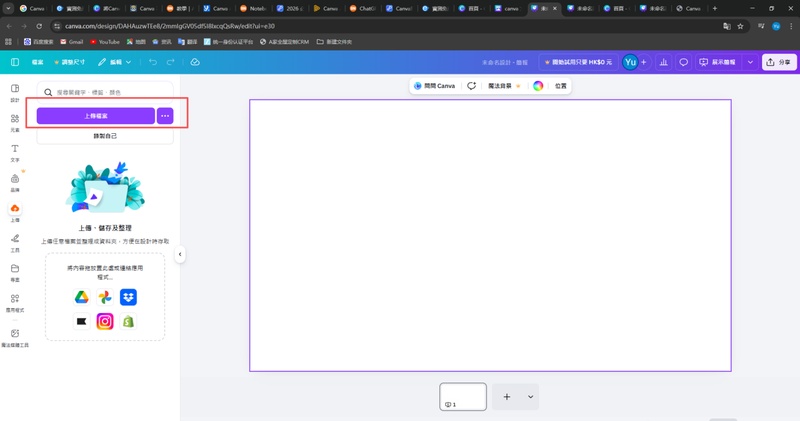Screen dimensions: 800x421
Task: Bookmark this page with the star icon
Action: [740, 26]
